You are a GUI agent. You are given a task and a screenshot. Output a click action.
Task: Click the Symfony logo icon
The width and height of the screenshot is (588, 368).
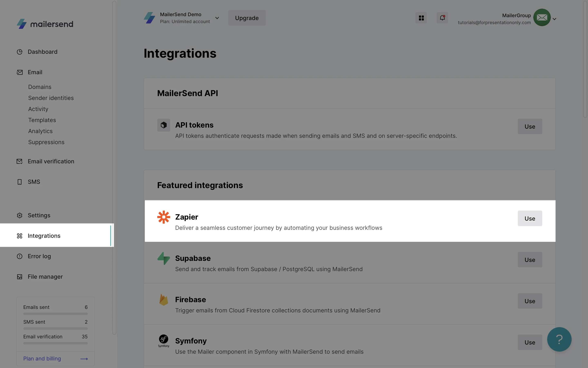[x=164, y=341]
